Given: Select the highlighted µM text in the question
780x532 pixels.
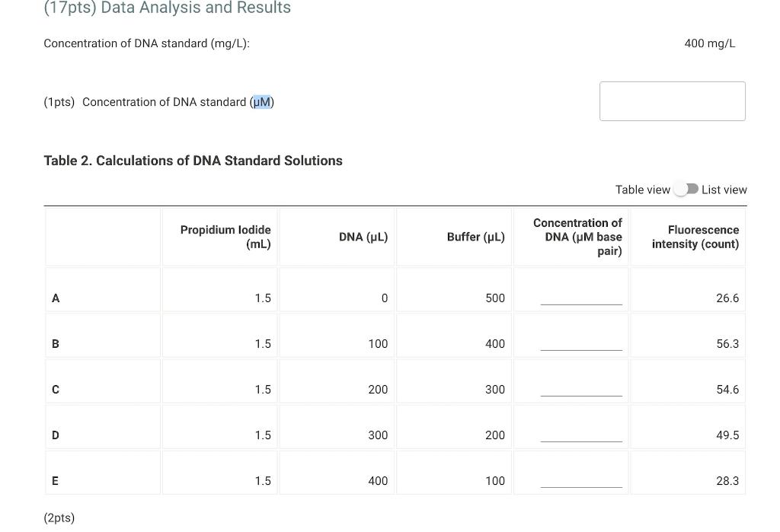Looking at the screenshot, I should (262, 102).
